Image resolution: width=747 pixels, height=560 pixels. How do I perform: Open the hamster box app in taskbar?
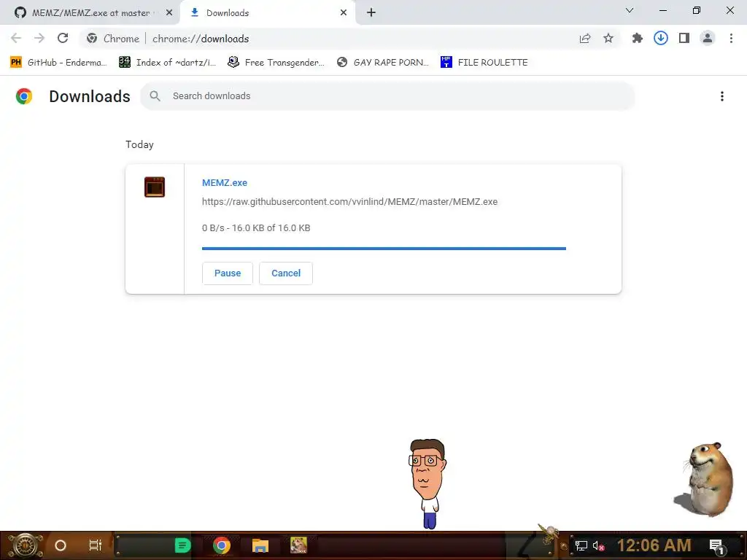coord(298,545)
